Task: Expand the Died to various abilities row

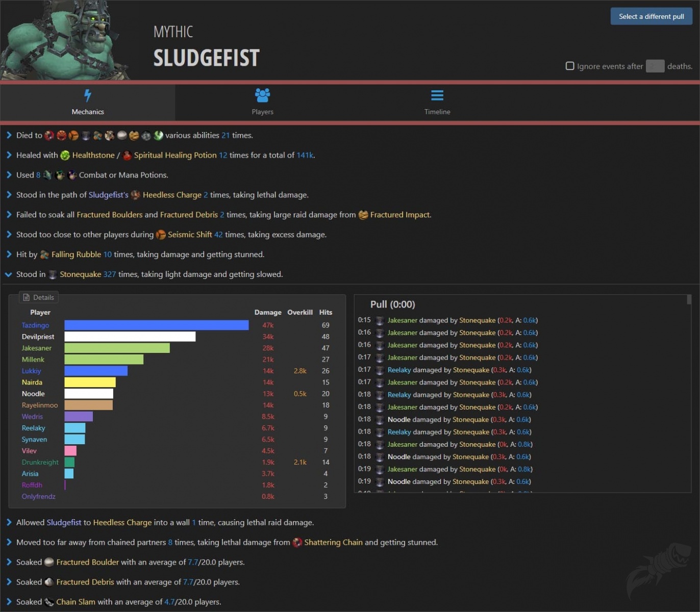Action: 9,135
